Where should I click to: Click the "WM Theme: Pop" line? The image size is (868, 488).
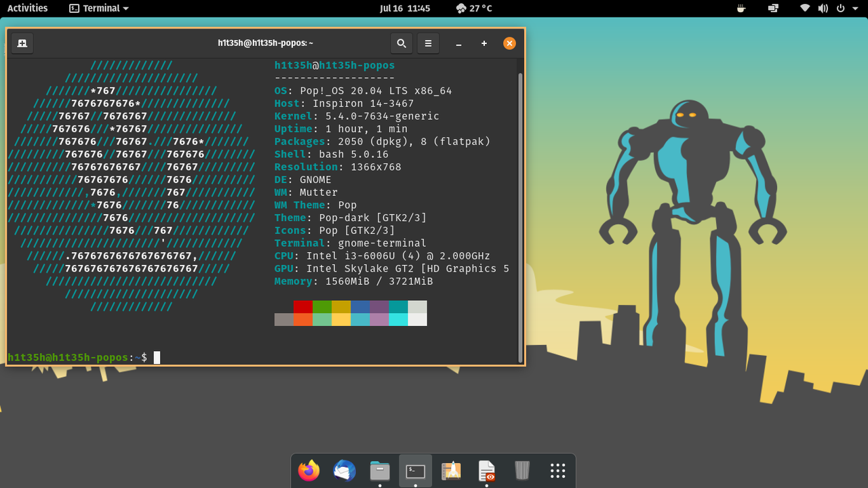(x=315, y=205)
